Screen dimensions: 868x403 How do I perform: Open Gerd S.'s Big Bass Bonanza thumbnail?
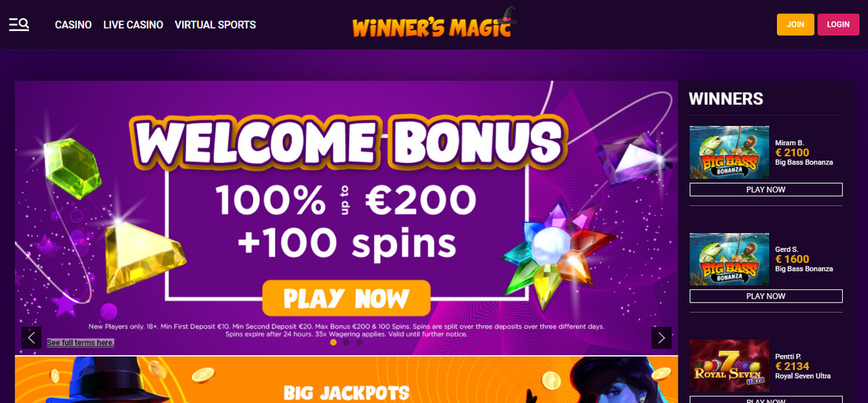tap(729, 259)
